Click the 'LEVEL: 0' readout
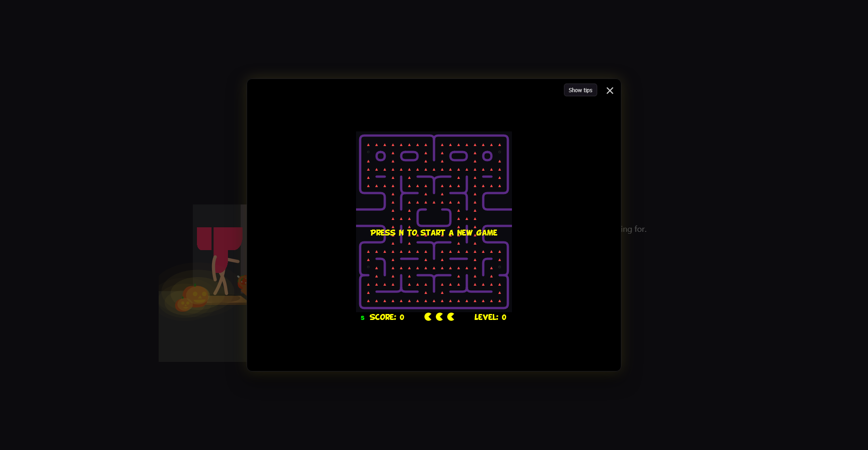The image size is (868, 450). [490, 317]
